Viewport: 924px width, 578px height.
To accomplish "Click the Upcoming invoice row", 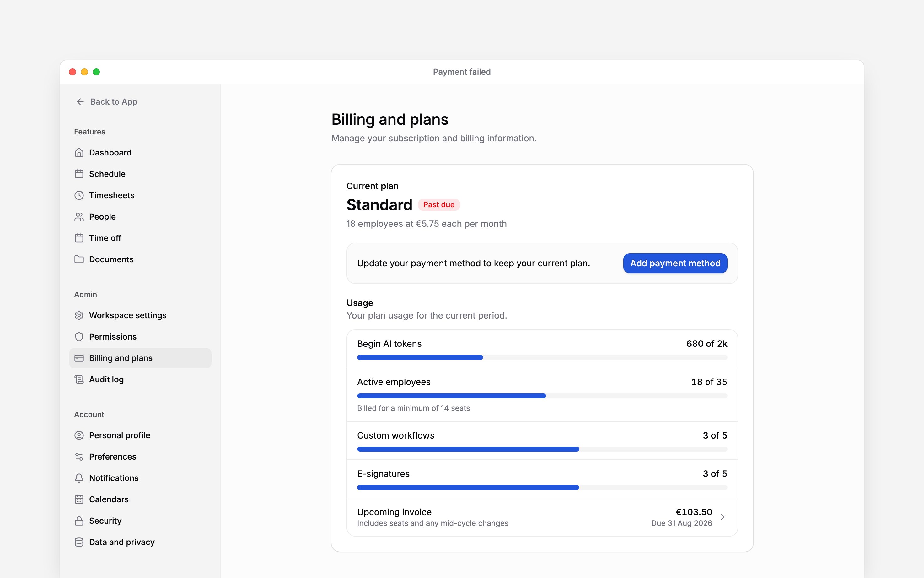I will (x=542, y=517).
